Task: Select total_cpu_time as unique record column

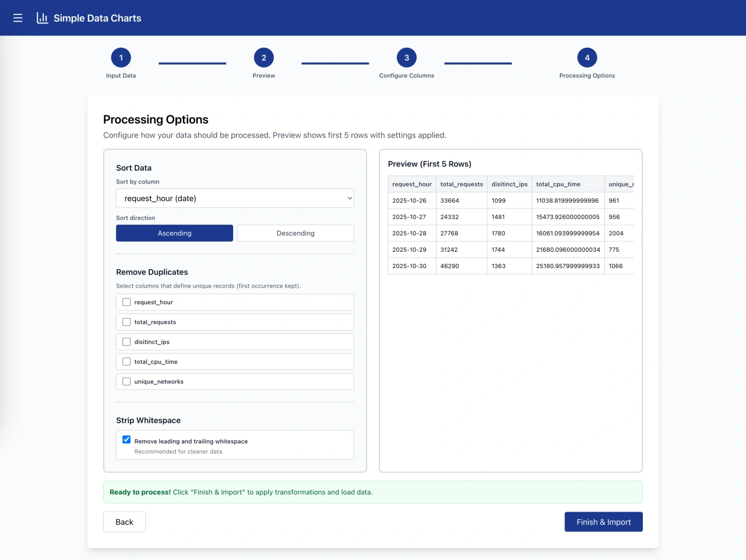Action: pos(126,361)
